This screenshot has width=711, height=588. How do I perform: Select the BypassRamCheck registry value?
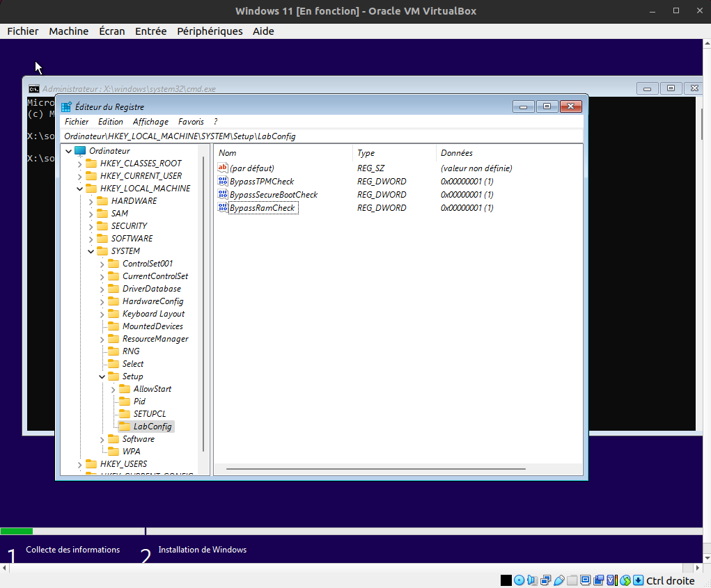point(263,207)
